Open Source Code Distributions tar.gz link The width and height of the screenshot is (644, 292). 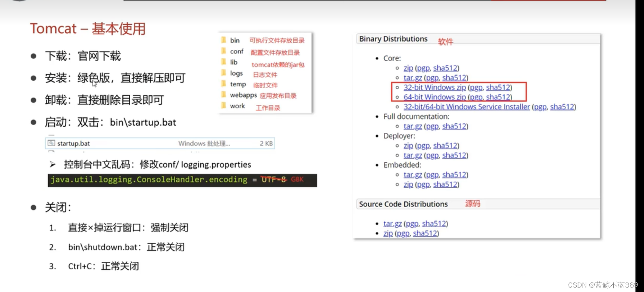[392, 224]
